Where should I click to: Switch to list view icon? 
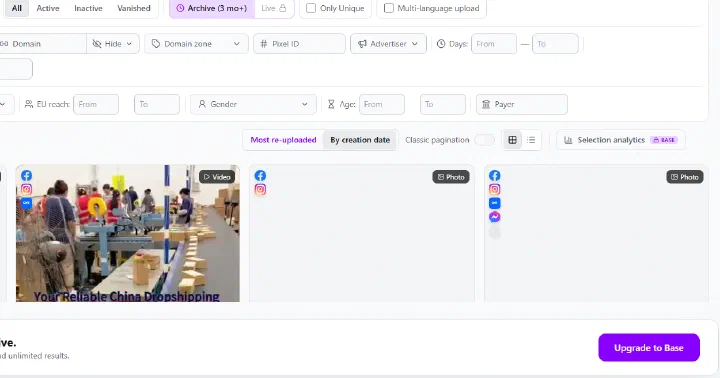531,140
